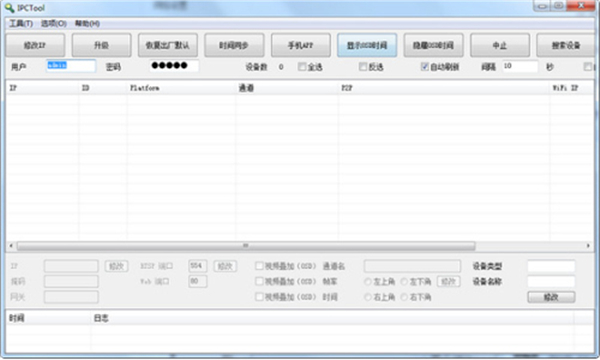The image size is (600, 360).
Task: Click the scrollbar right arrow
Action: (588, 246)
